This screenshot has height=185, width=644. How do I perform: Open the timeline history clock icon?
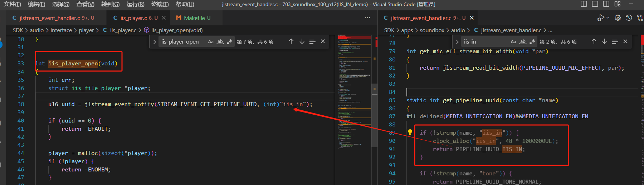tap(629, 18)
